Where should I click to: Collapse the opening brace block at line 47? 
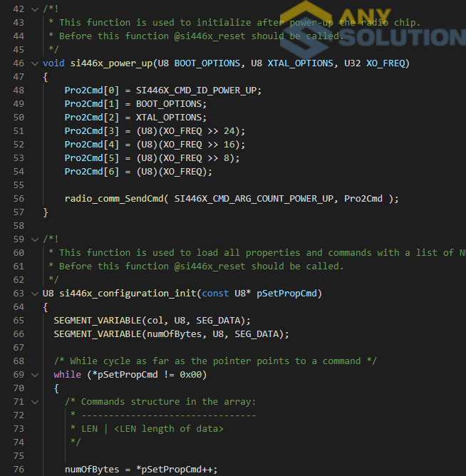pos(34,76)
